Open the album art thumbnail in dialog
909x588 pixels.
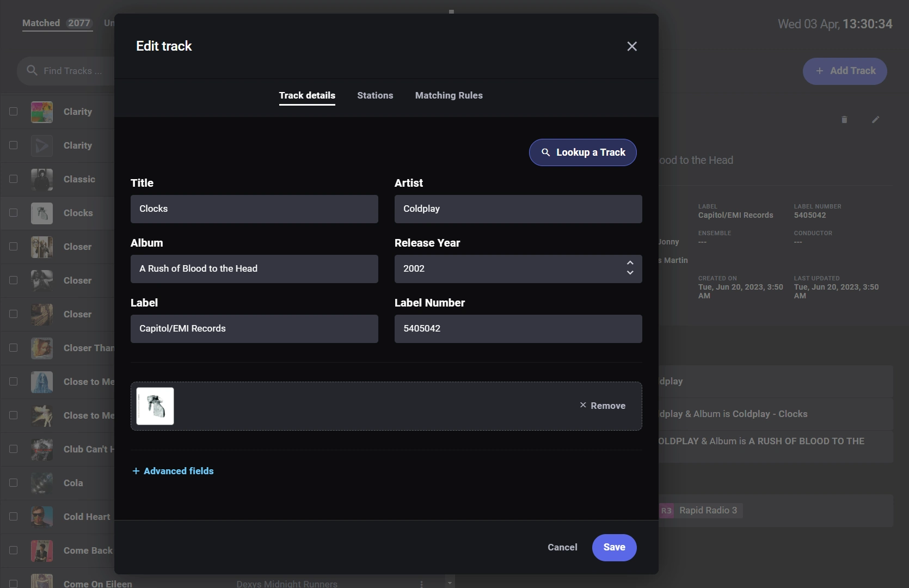[x=155, y=406]
